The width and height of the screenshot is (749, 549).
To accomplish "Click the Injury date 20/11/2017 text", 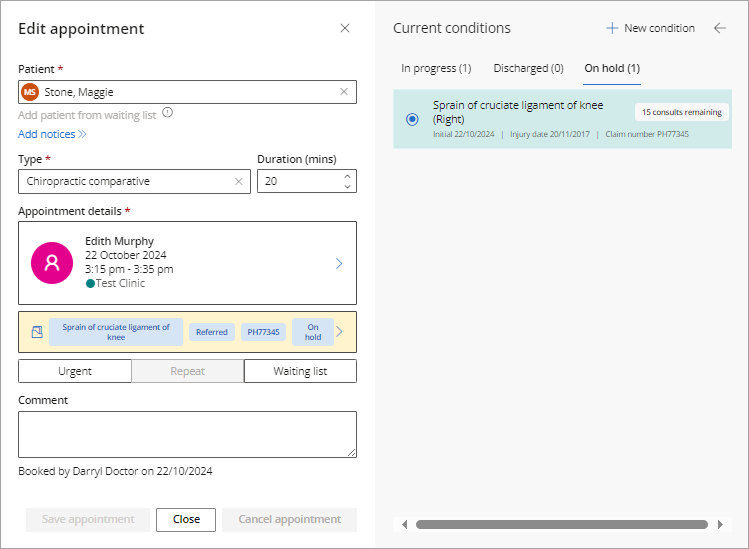I will coord(550,134).
